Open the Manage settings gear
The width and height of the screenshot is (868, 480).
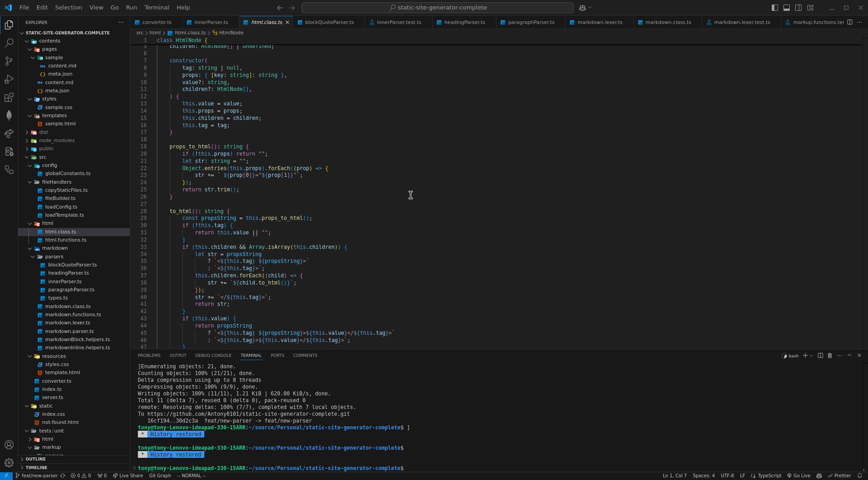[9, 462]
